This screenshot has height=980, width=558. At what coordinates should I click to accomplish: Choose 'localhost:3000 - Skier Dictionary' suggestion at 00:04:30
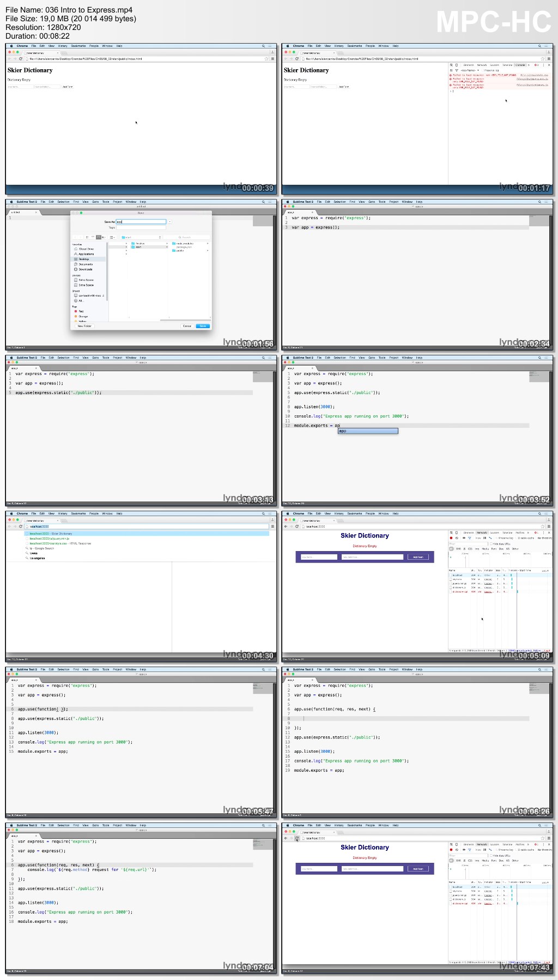click(x=147, y=534)
